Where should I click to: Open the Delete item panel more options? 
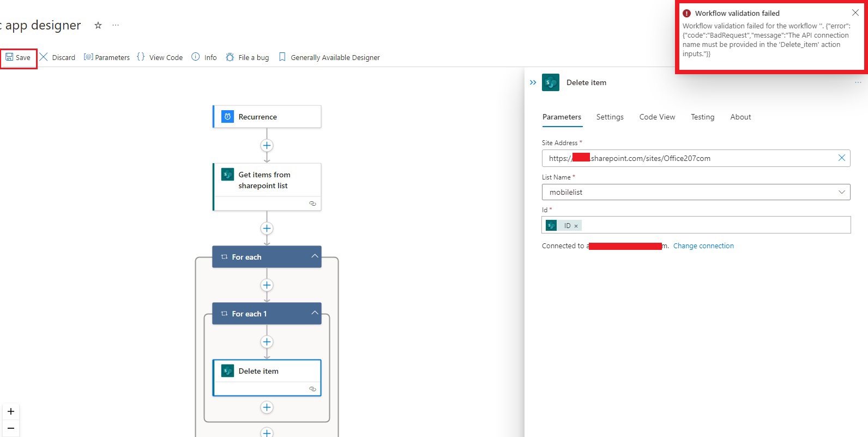[x=858, y=82]
